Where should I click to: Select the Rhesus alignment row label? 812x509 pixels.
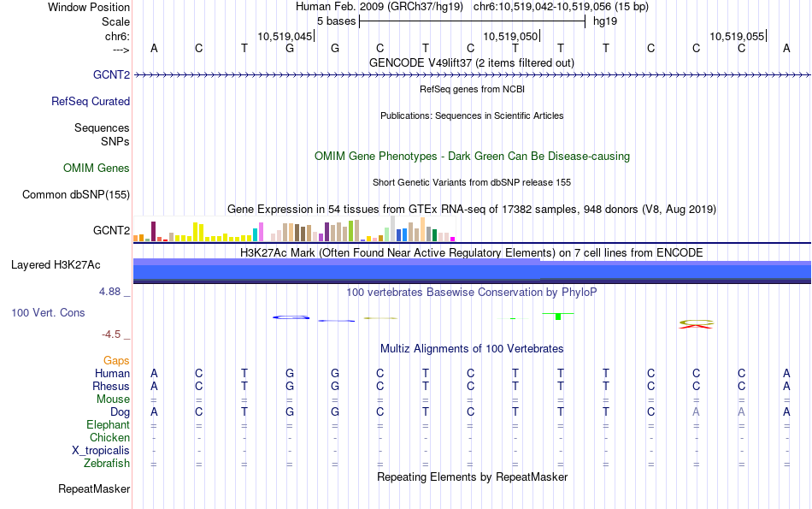[x=111, y=386]
